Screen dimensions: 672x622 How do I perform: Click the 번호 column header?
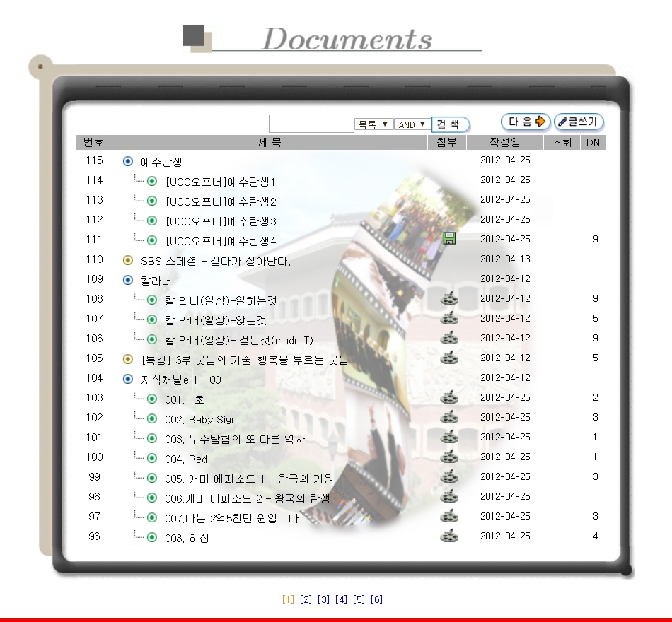click(x=94, y=142)
